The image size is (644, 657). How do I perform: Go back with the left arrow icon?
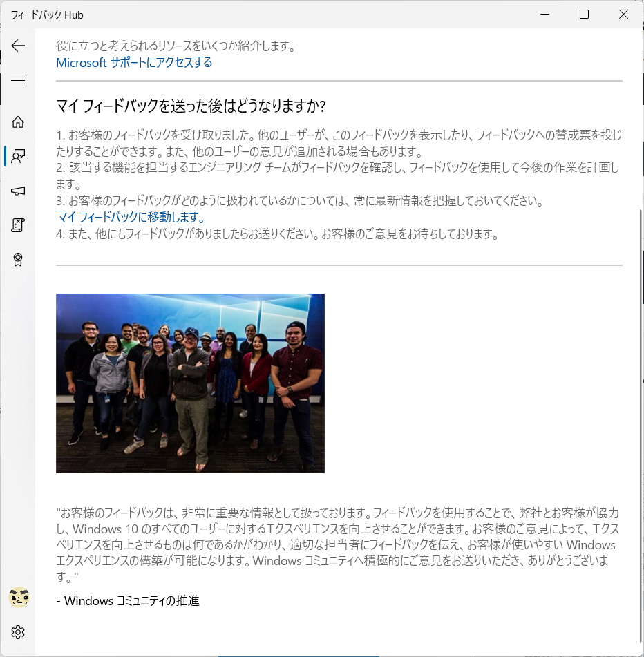17,46
